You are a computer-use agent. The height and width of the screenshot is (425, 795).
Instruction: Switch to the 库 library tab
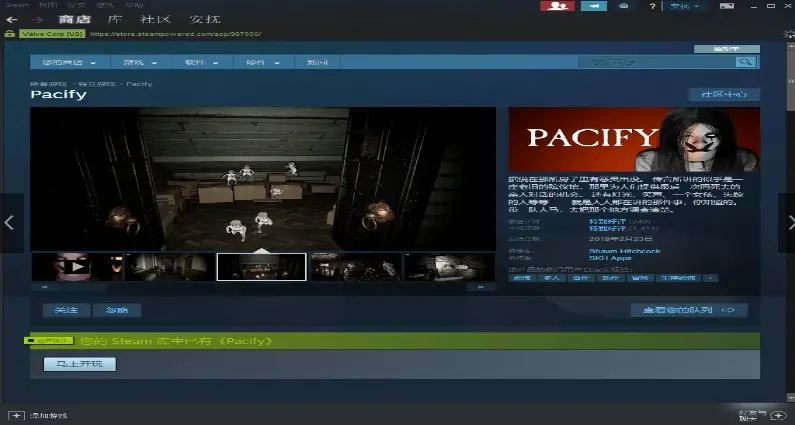(x=115, y=19)
